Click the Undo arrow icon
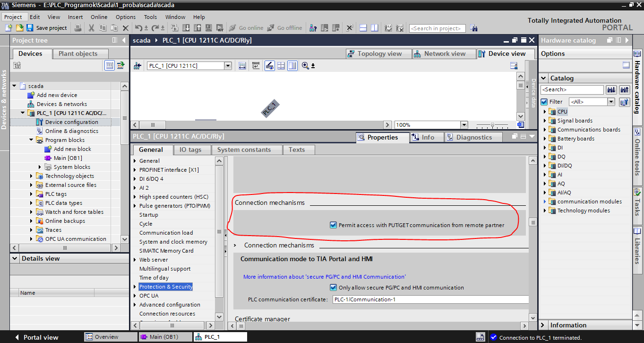 [138, 28]
